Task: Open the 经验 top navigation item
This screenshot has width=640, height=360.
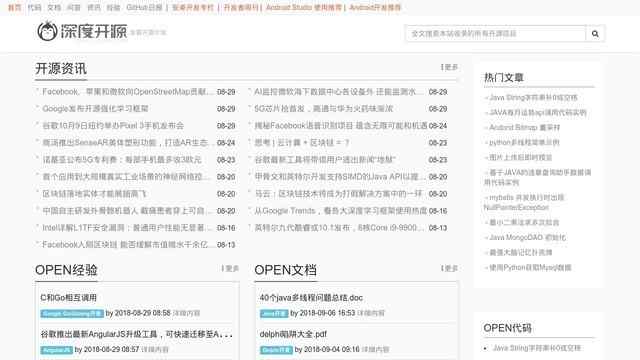Action: [113, 7]
